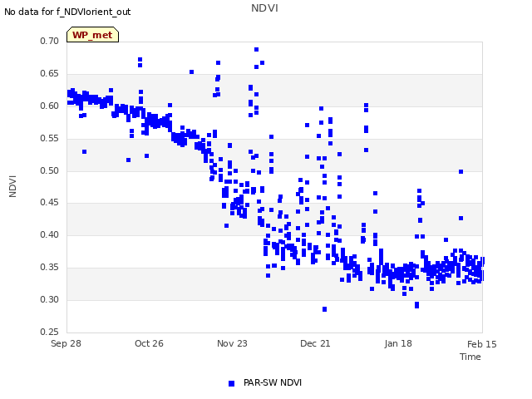Viewport: 532px width, 399px height.
Task: Click the NDVI chart title
Action: 264,8
